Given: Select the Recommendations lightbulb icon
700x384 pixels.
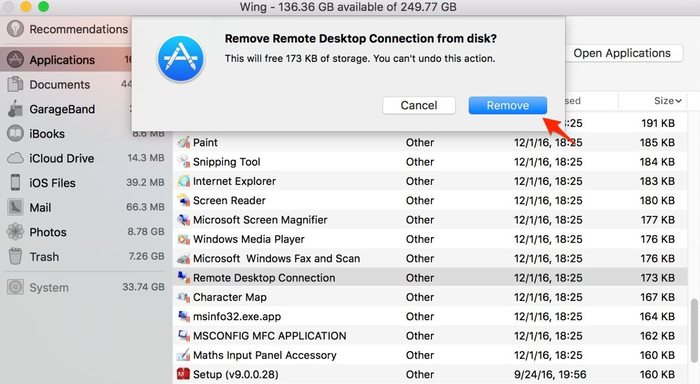Looking at the screenshot, I should pyautogui.click(x=15, y=29).
